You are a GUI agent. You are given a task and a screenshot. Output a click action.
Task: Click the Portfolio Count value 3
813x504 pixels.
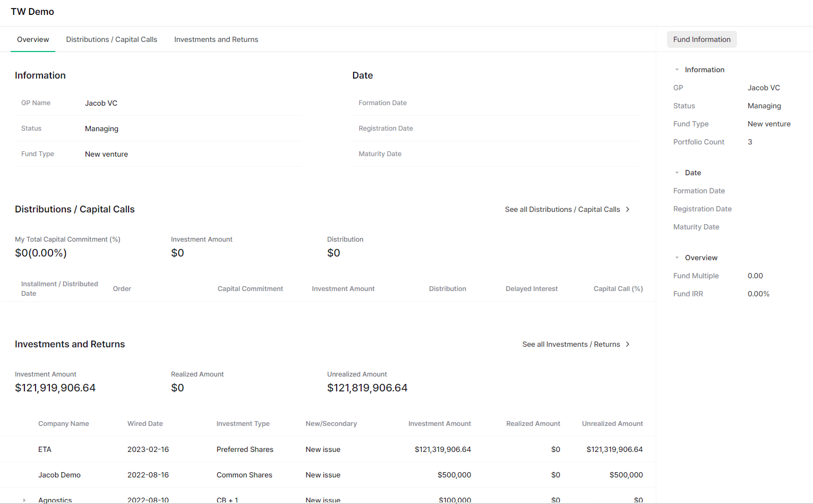click(750, 142)
